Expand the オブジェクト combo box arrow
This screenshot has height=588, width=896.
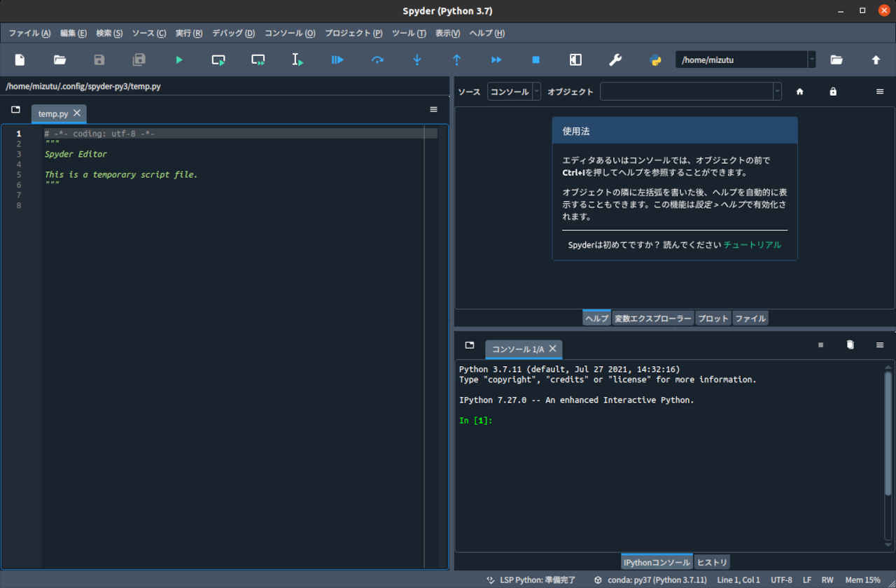pyautogui.click(x=777, y=92)
